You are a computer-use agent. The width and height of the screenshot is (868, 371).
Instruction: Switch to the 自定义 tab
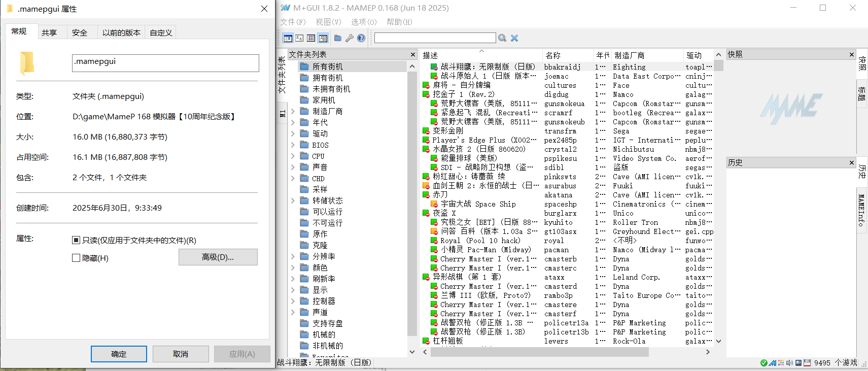161,32
